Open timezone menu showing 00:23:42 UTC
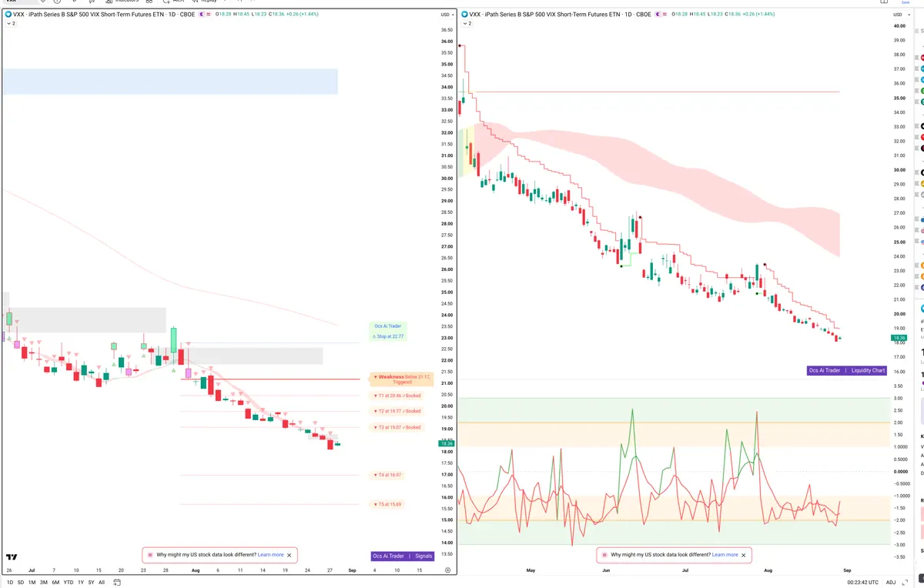Image resolution: width=924 pixels, height=588 pixels. [x=862, y=583]
